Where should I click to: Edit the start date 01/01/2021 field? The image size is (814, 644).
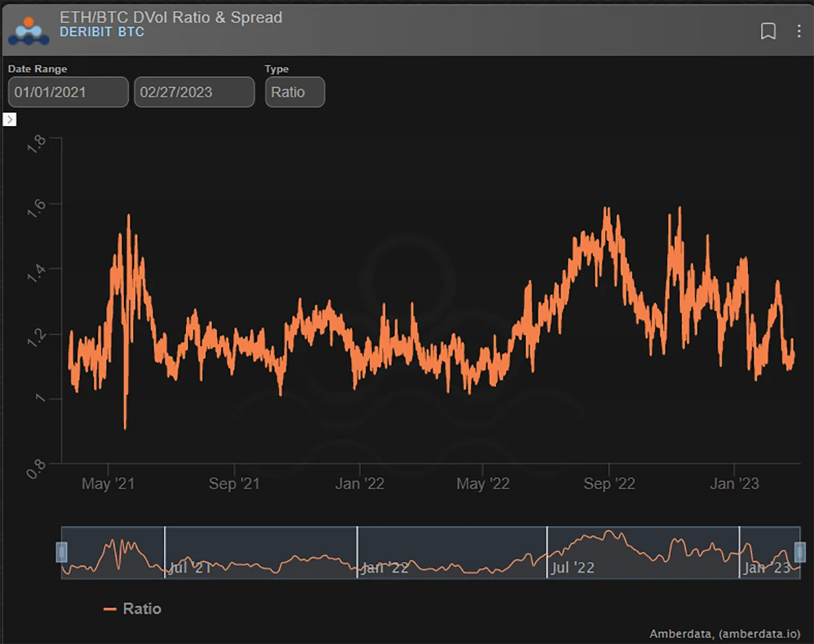click(68, 92)
